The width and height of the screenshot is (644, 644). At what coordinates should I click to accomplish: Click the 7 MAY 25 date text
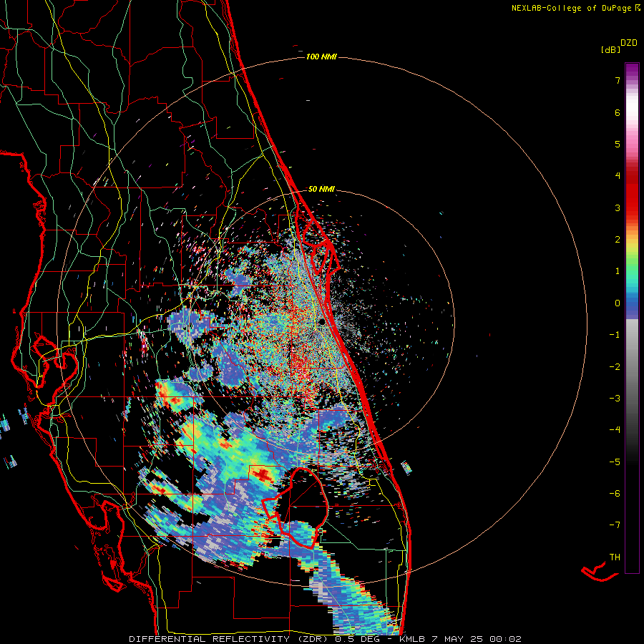[458, 639]
